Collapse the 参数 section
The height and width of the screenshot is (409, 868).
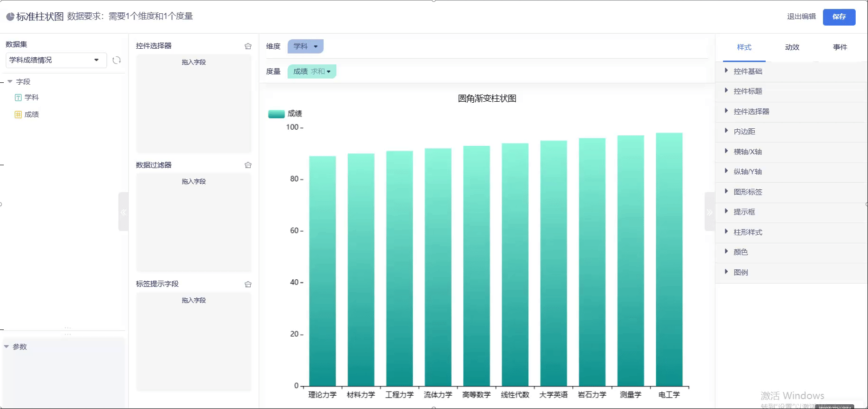[7, 347]
